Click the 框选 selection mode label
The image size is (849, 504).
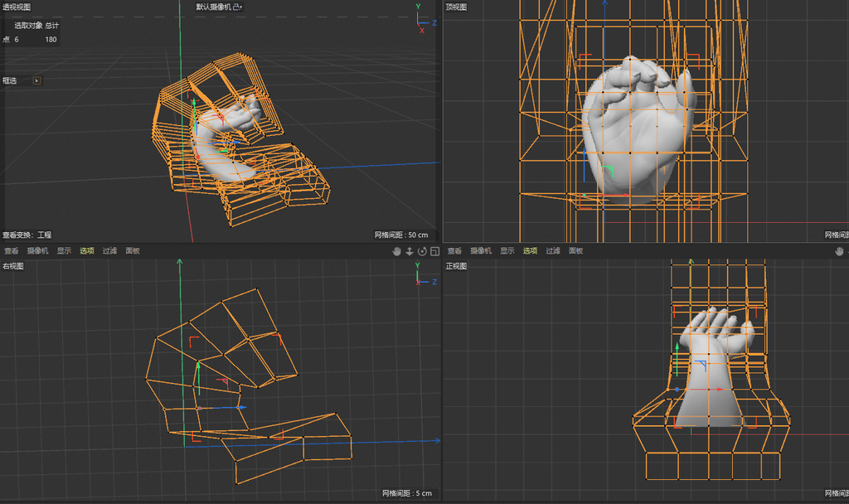(10, 80)
